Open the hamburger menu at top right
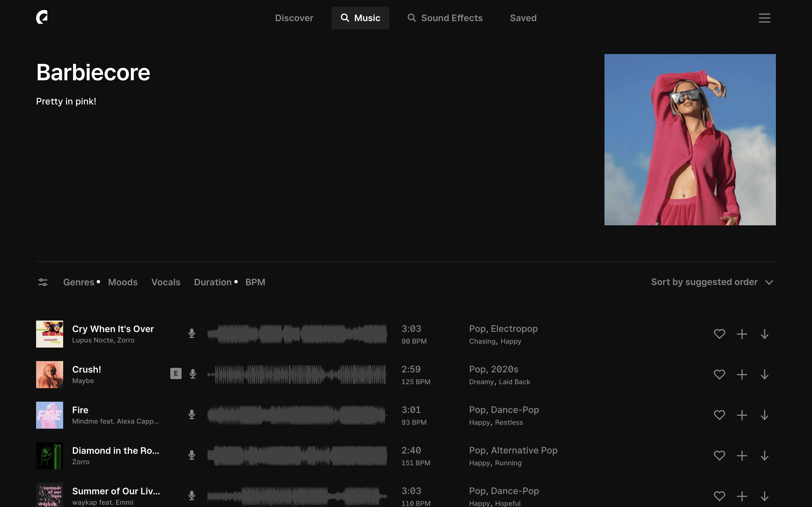The width and height of the screenshot is (812, 507). click(x=764, y=18)
